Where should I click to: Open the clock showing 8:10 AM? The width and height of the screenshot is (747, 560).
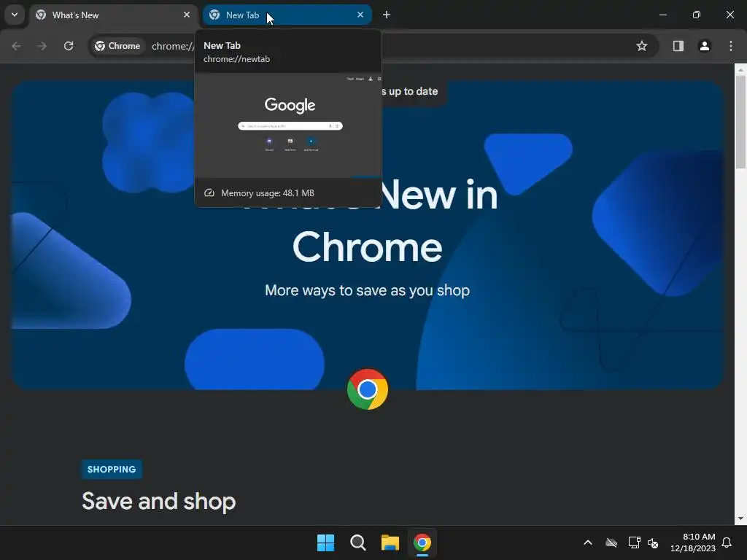pyautogui.click(x=693, y=542)
